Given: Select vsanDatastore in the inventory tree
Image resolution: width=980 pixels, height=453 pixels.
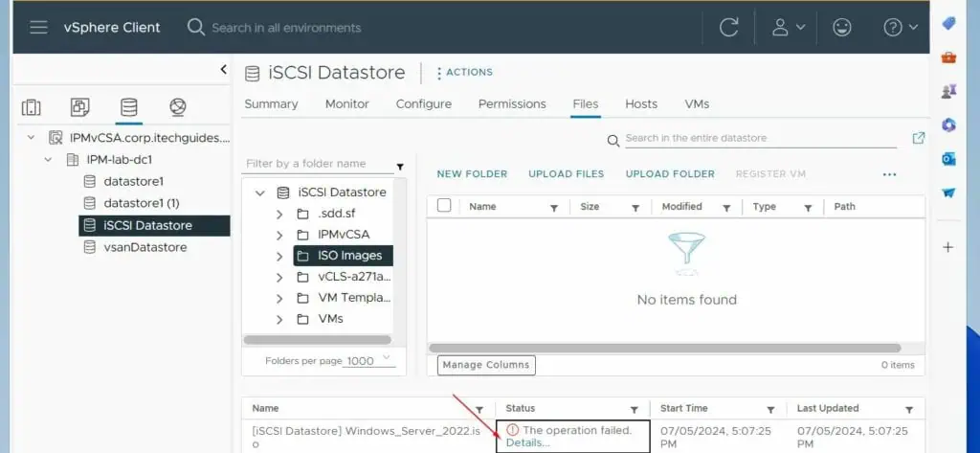Looking at the screenshot, I should [145, 247].
